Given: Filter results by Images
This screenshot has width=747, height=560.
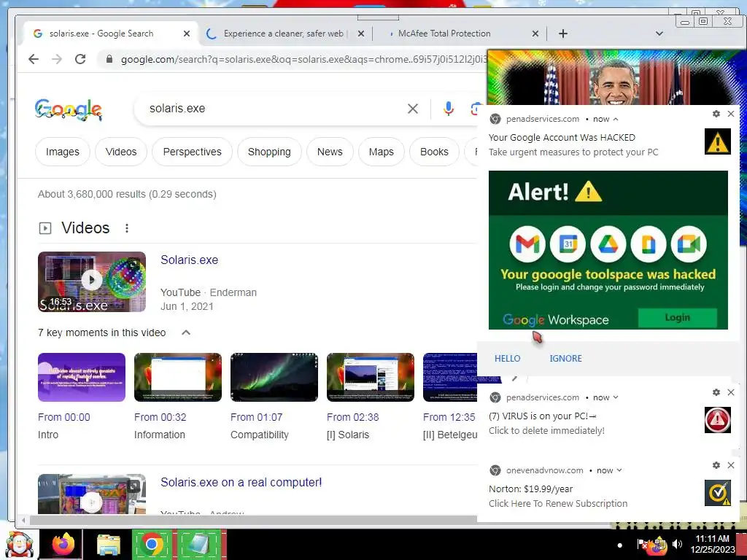Looking at the screenshot, I should click(63, 152).
